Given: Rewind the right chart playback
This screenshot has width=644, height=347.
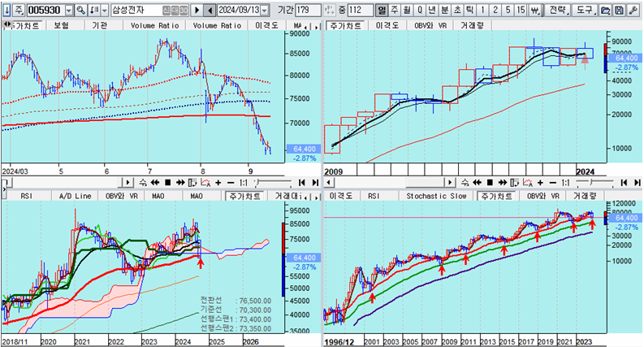Looking at the screenshot, I should tap(477, 183).
